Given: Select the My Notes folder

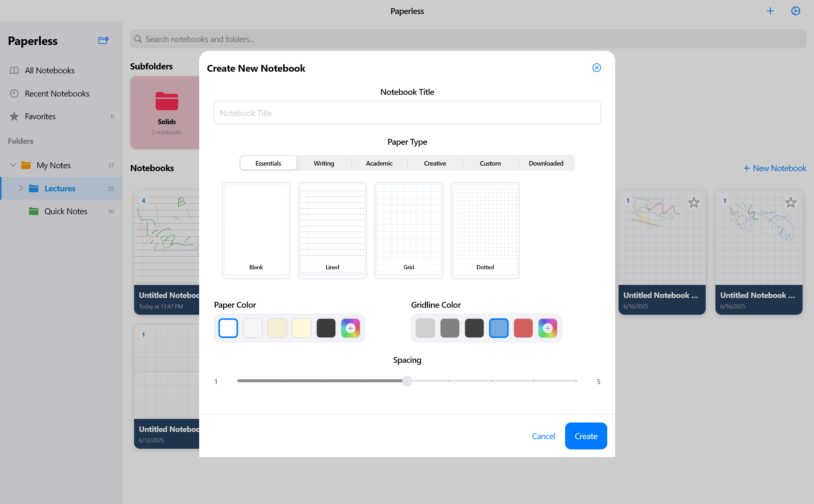Looking at the screenshot, I should [x=61, y=165].
